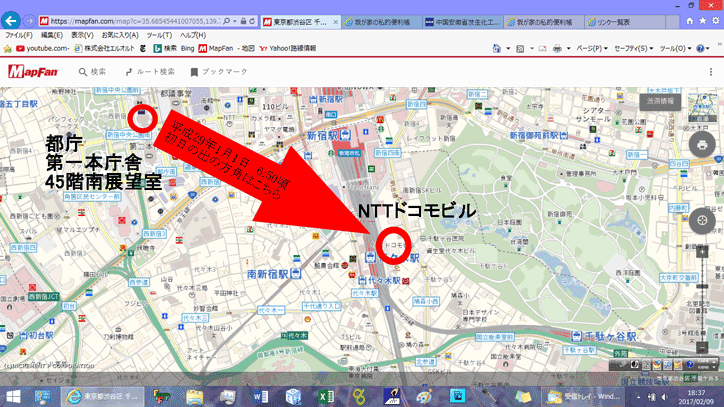This screenshot has width=724, height=407.
Task: Expand the command bar overflow chevron
Action: 719,45
